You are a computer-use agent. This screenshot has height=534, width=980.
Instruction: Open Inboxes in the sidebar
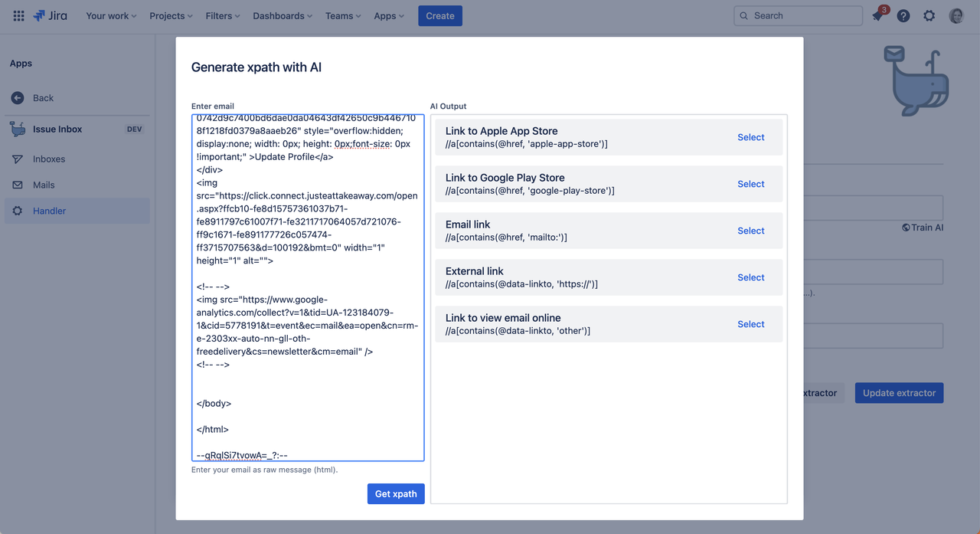click(x=77, y=159)
